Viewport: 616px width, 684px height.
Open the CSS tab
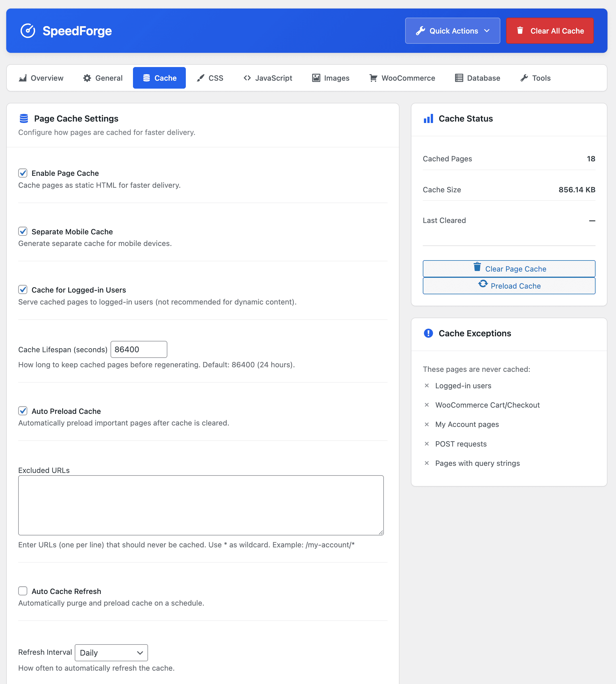(x=210, y=78)
